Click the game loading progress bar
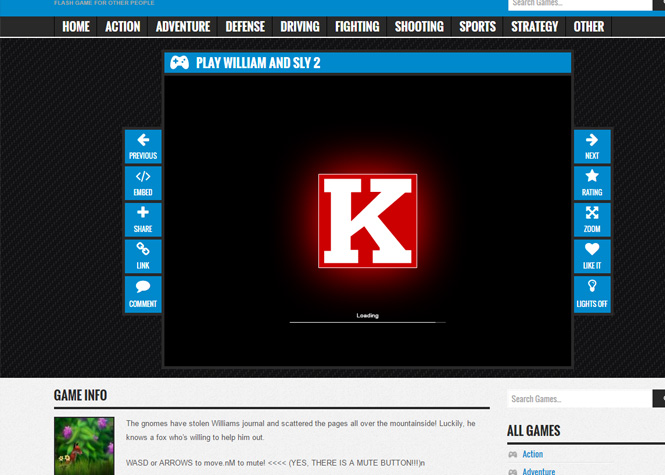Viewport: 665px width, 475px height. click(x=367, y=322)
